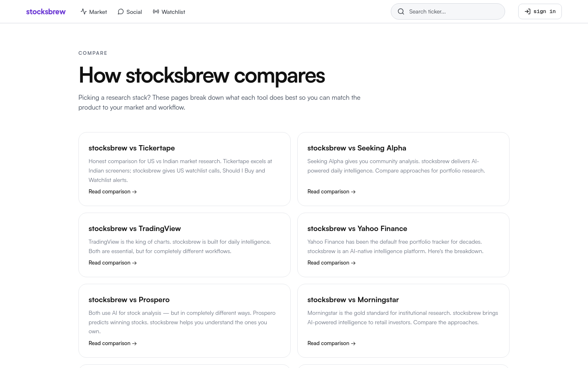
Task: Read comparison for Seeking Alpha
Action: click(x=332, y=191)
